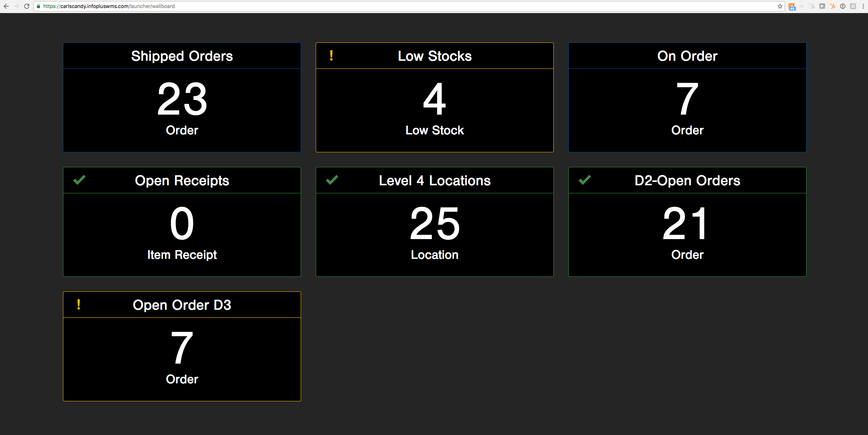This screenshot has width=868, height=435.
Task: Click the 1Password extension icon
Action: tap(843, 6)
